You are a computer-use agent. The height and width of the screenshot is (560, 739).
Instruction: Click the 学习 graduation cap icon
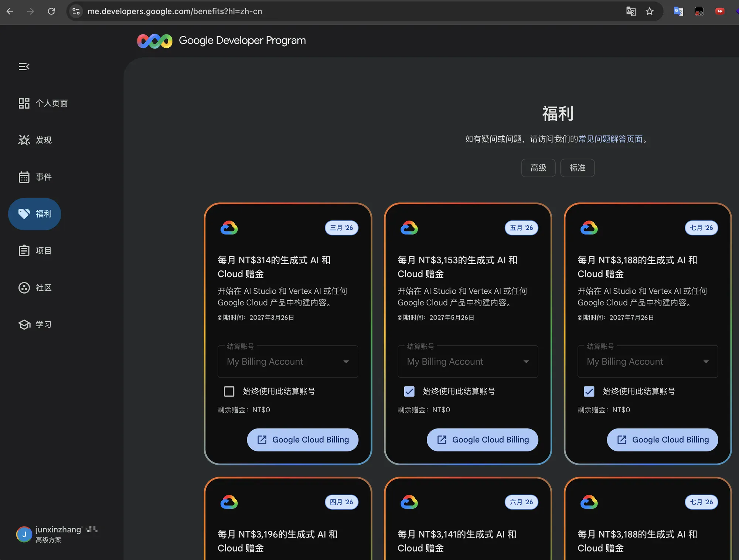tap(24, 325)
